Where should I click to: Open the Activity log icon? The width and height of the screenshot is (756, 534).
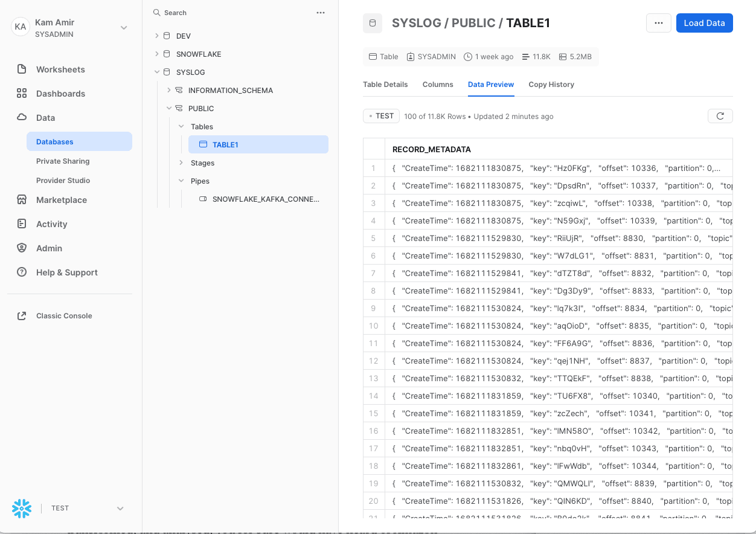(22, 224)
